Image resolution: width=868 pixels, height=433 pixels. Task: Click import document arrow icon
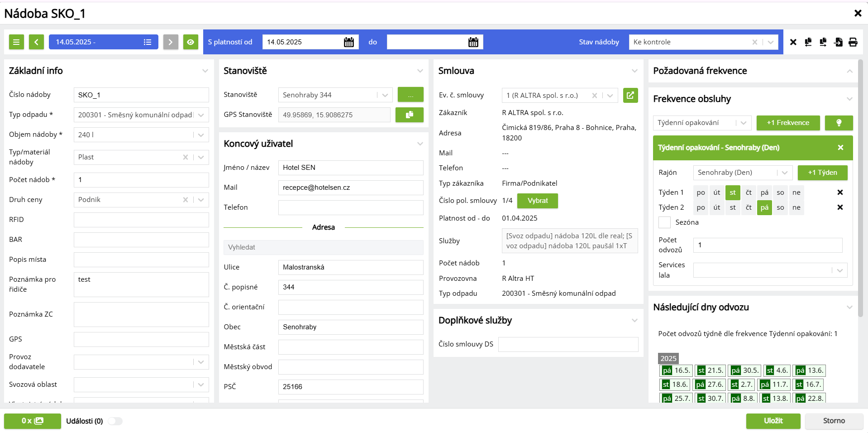point(838,42)
